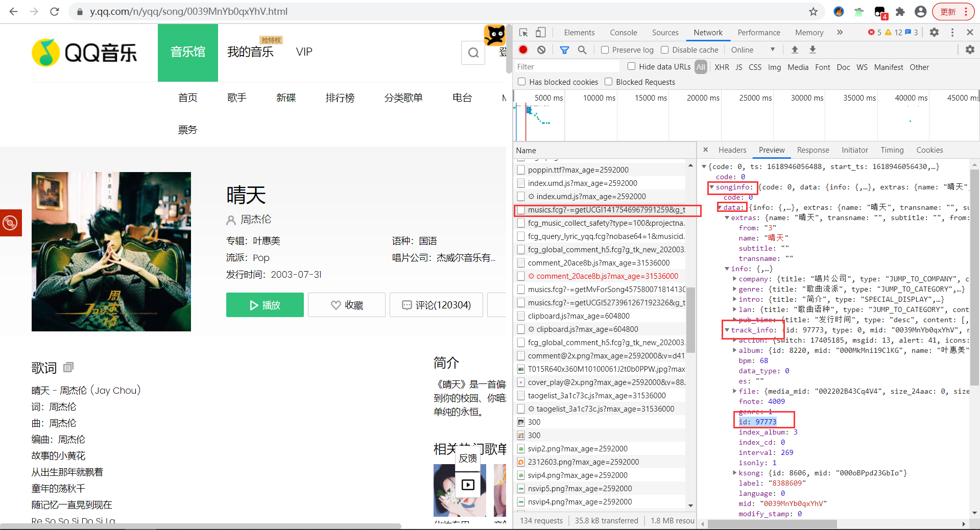Screen dimensions: 980x530
Task: Copy lyrics using icon beside 歌词
Action: click(68, 367)
